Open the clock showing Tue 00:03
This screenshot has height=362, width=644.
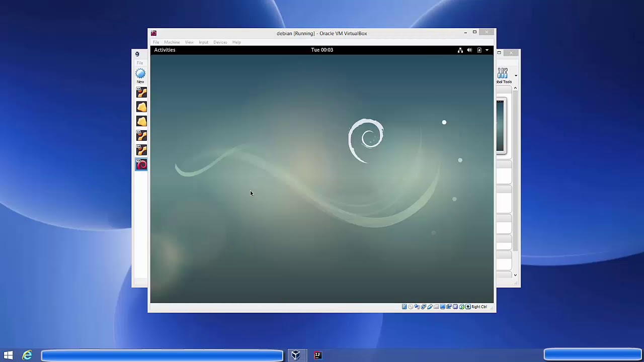322,50
